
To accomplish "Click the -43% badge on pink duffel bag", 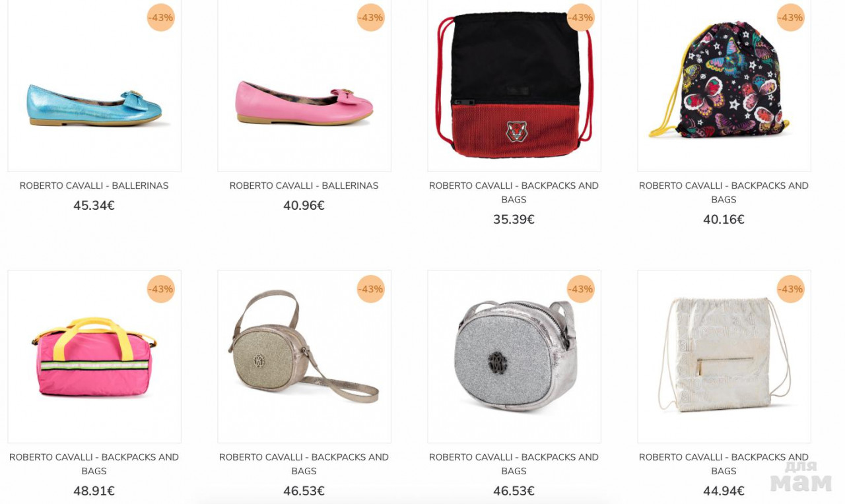I will click(x=160, y=289).
